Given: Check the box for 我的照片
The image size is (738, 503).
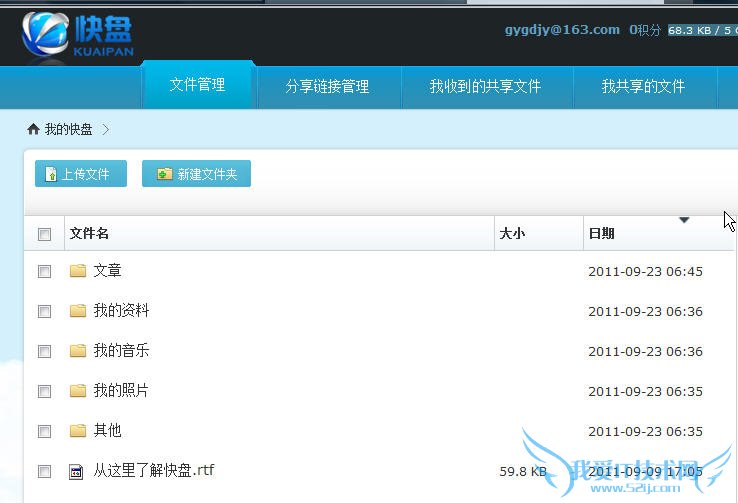Looking at the screenshot, I should click(x=44, y=391).
